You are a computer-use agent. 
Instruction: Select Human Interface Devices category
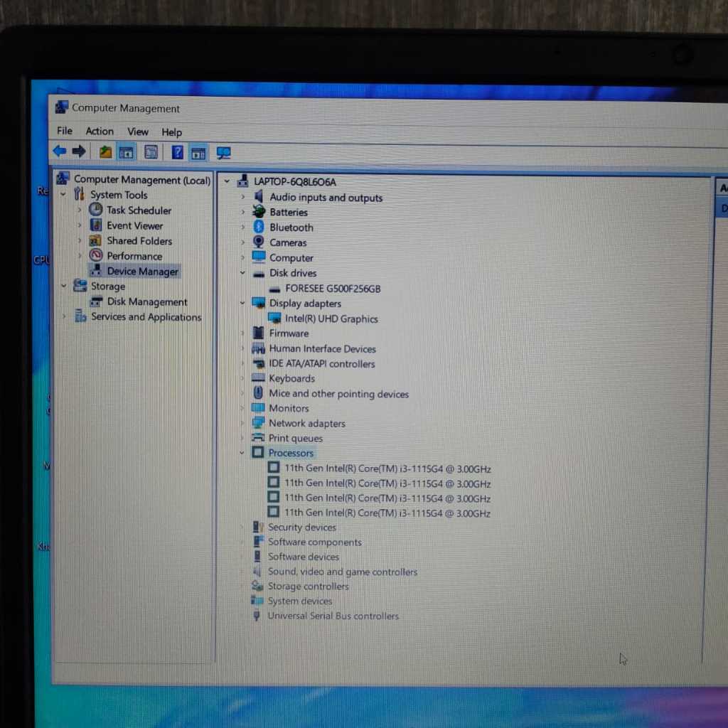322,348
